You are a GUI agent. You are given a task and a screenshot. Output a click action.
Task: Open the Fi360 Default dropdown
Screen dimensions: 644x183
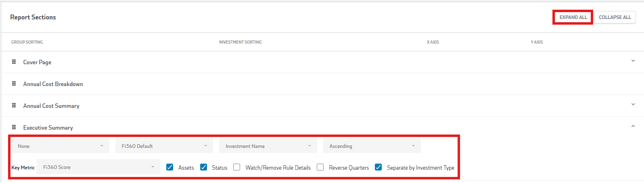(164, 146)
